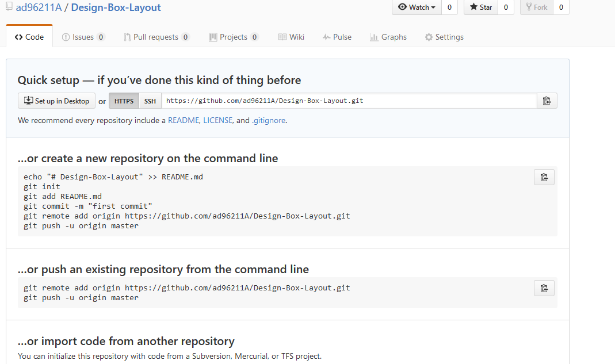The image size is (615, 364).
Task: Click the repository book icon beside ad96211A
Action: (x=9, y=7)
